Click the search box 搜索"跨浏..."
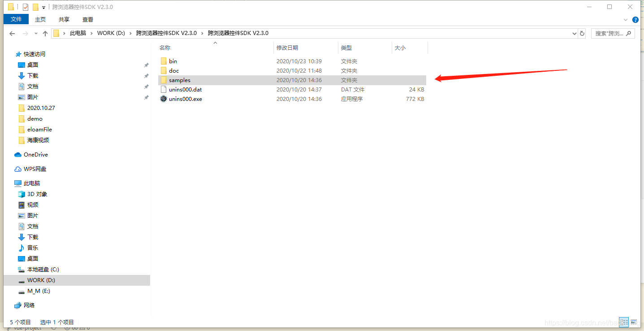This screenshot has width=644, height=331. coord(613,33)
